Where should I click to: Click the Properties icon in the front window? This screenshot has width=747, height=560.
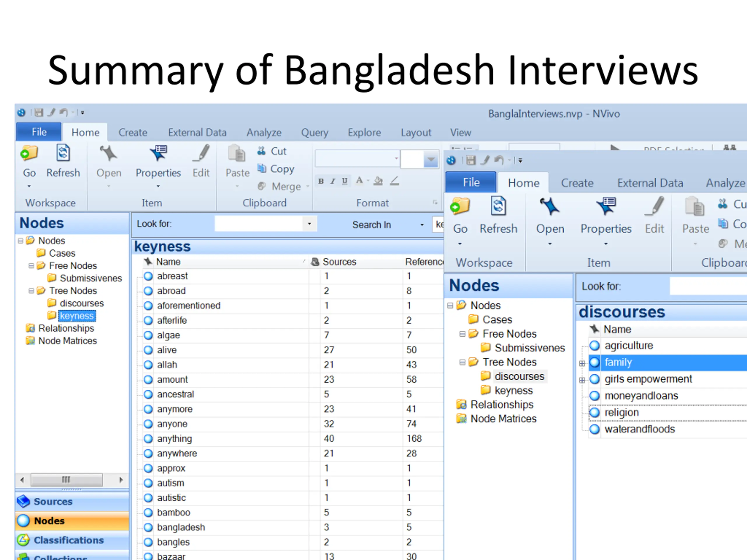606,206
